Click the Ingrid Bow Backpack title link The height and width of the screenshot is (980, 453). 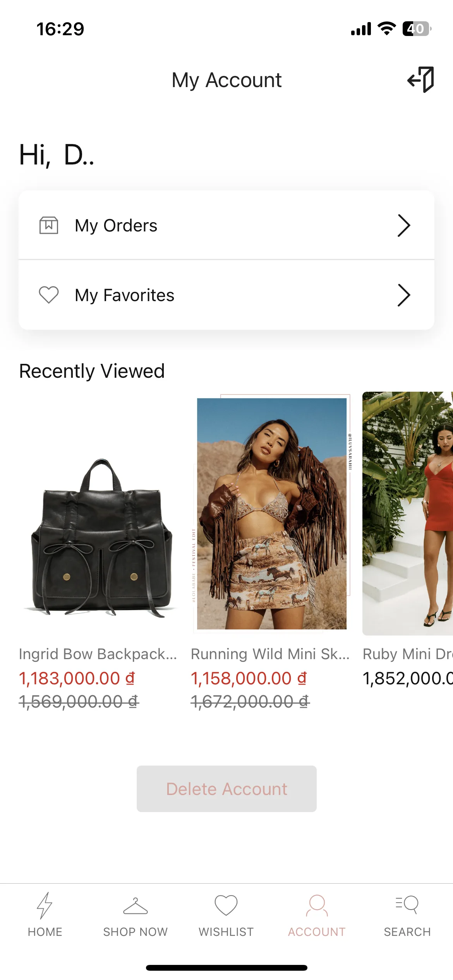click(98, 654)
